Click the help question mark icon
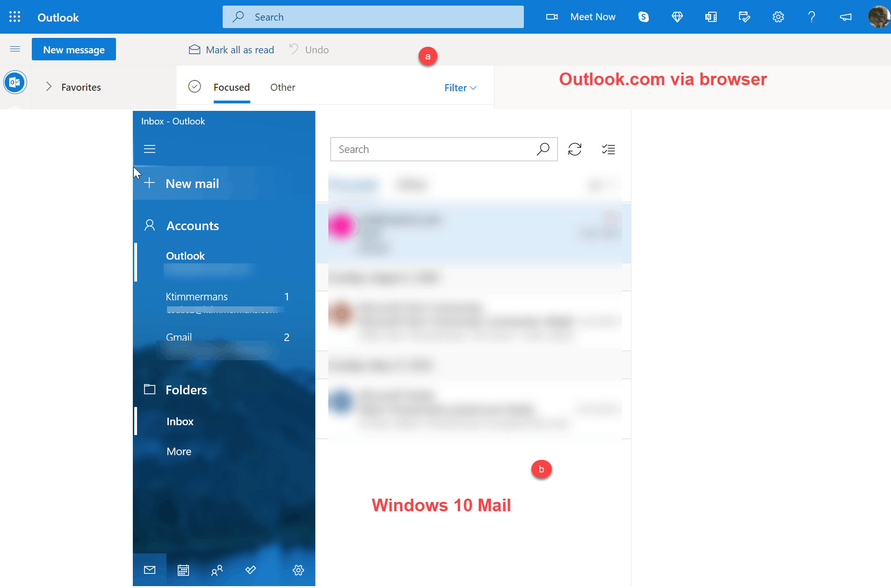Image resolution: width=891 pixels, height=588 pixels. click(812, 17)
